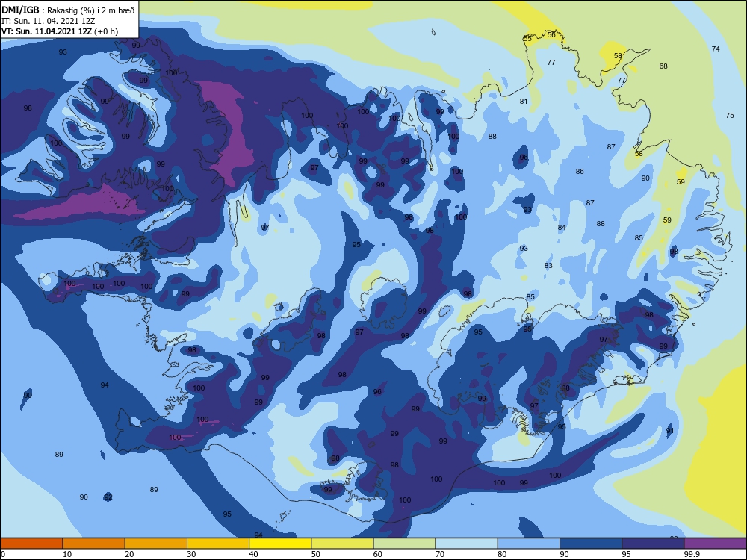Click the humidity value '86' on the map

click(580, 172)
